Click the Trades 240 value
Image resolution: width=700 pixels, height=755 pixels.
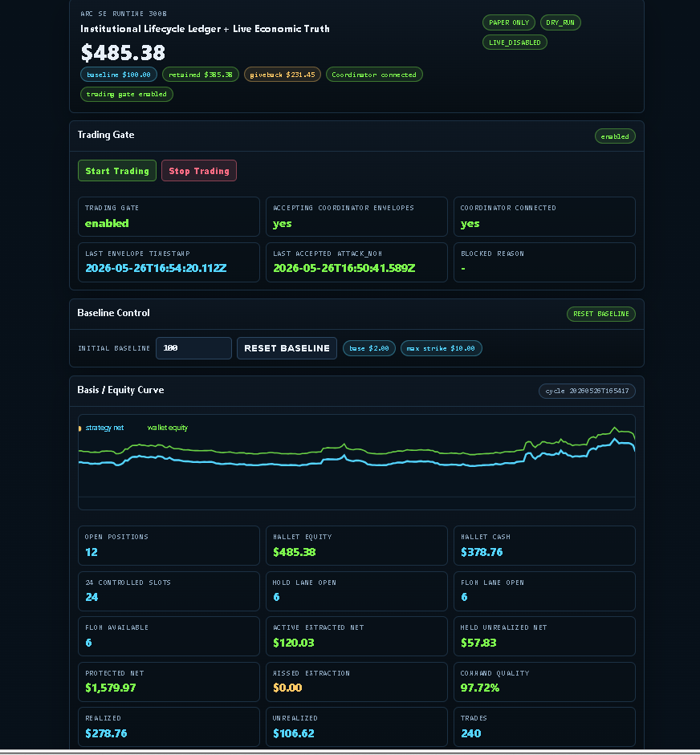point(470,733)
